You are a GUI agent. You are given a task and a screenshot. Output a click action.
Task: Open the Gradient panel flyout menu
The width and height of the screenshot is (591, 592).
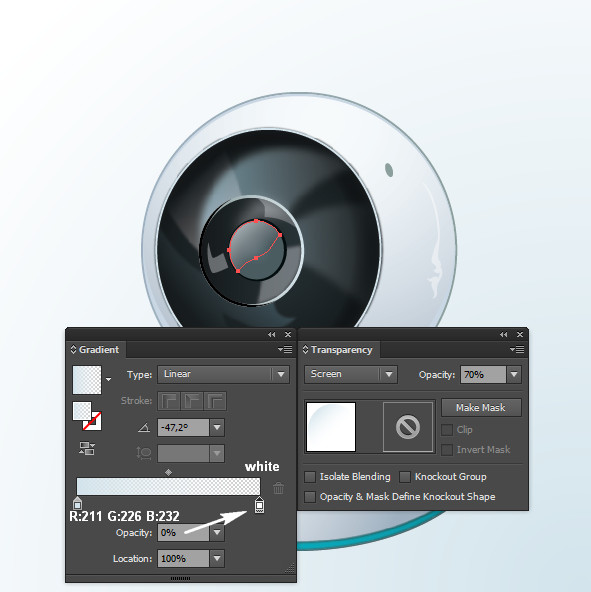click(285, 350)
